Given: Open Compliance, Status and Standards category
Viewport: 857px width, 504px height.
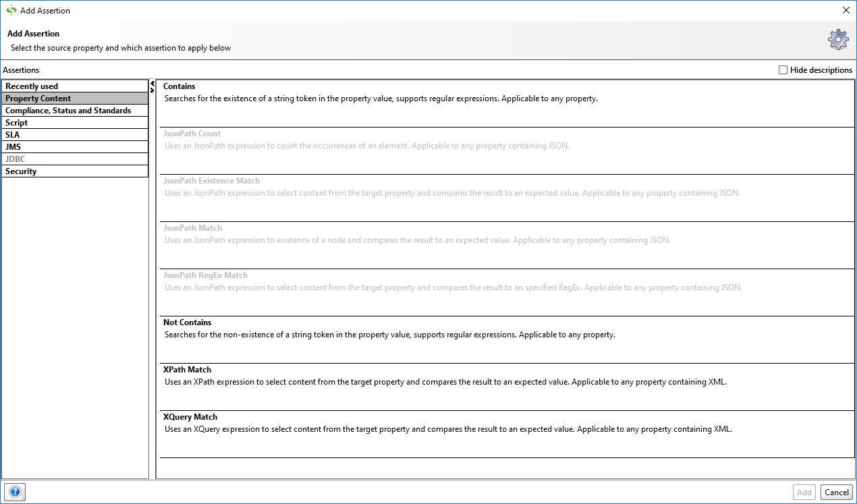Looking at the screenshot, I should point(75,111).
